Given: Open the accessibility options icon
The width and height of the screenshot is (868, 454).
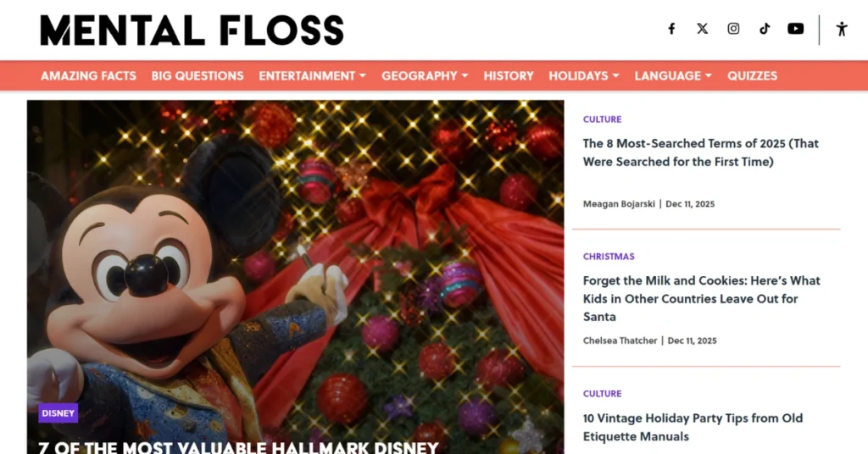Looking at the screenshot, I should pyautogui.click(x=842, y=30).
